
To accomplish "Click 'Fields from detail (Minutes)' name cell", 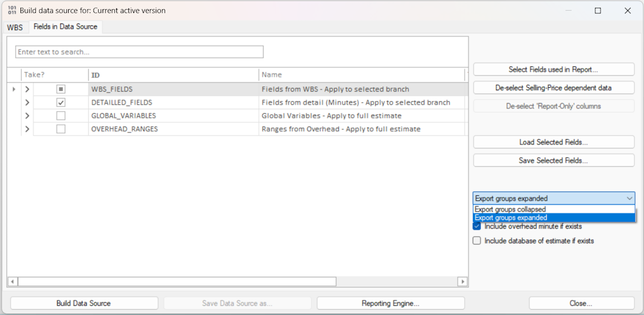I will point(361,102).
